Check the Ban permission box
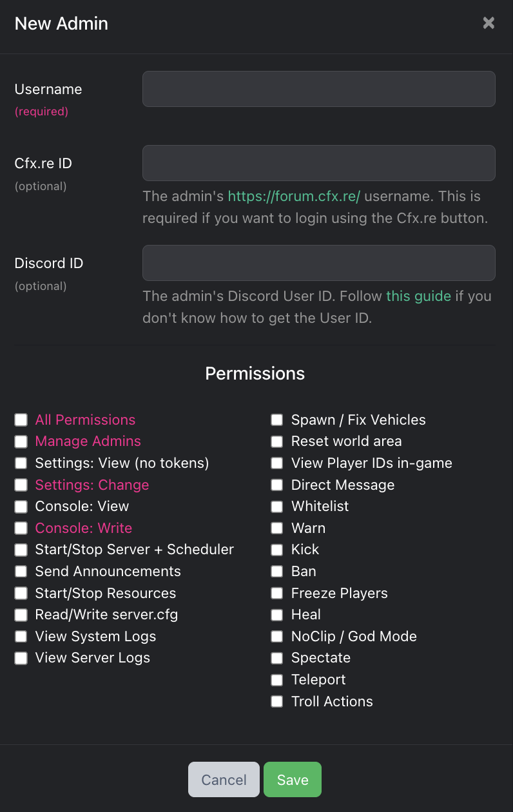 [277, 572]
